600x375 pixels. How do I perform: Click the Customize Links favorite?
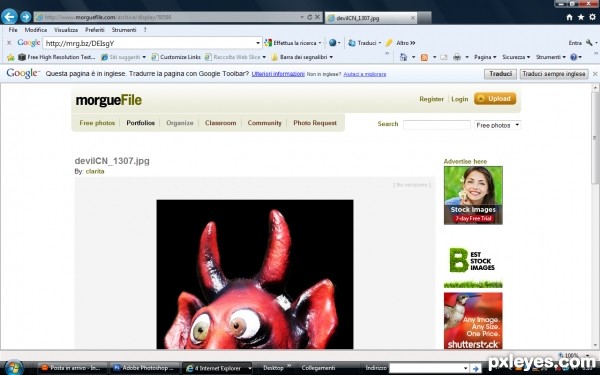(x=176, y=57)
